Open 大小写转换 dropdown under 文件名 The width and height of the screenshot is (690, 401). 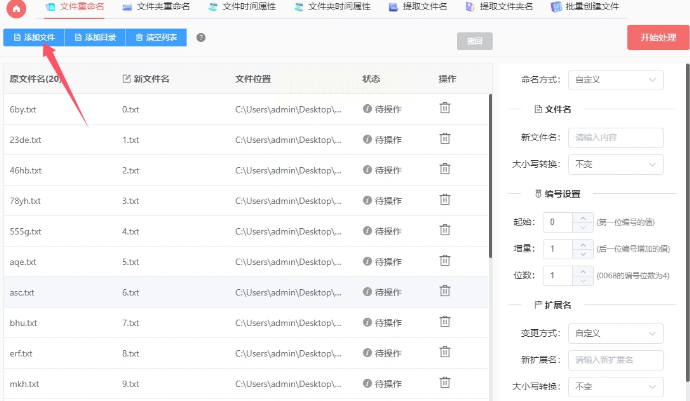point(616,164)
